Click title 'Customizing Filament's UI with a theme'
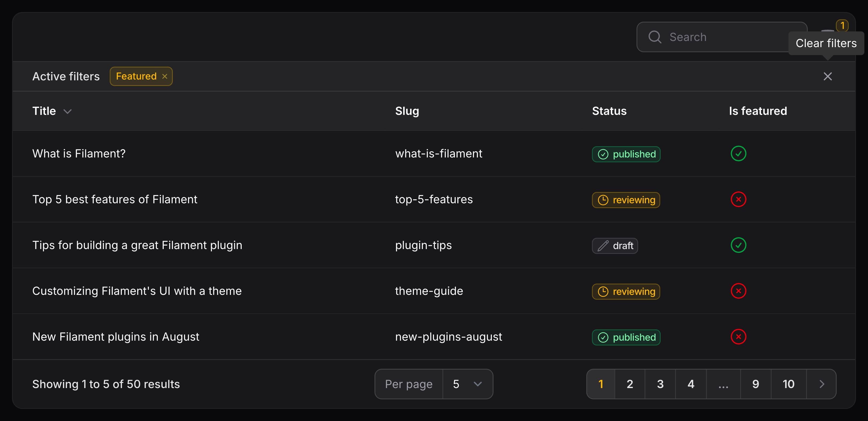The width and height of the screenshot is (868, 421). pos(137,291)
